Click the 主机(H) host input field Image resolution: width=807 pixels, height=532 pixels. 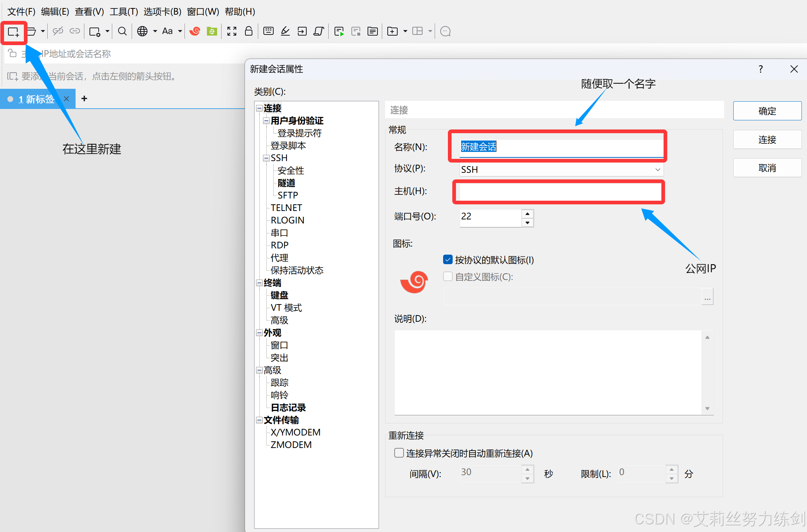[559, 192]
